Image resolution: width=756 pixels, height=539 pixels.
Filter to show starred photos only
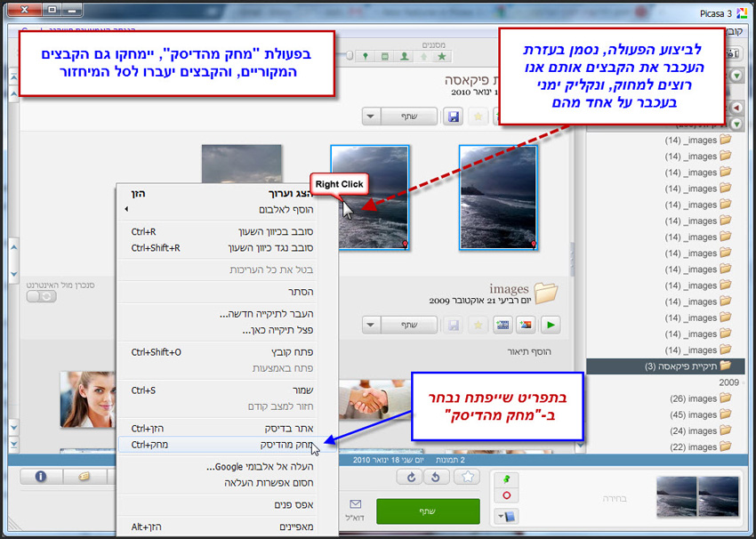click(442, 56)
